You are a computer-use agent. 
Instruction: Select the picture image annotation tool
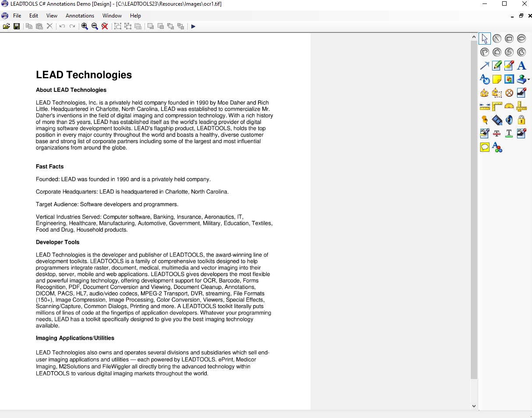[509, 79]
